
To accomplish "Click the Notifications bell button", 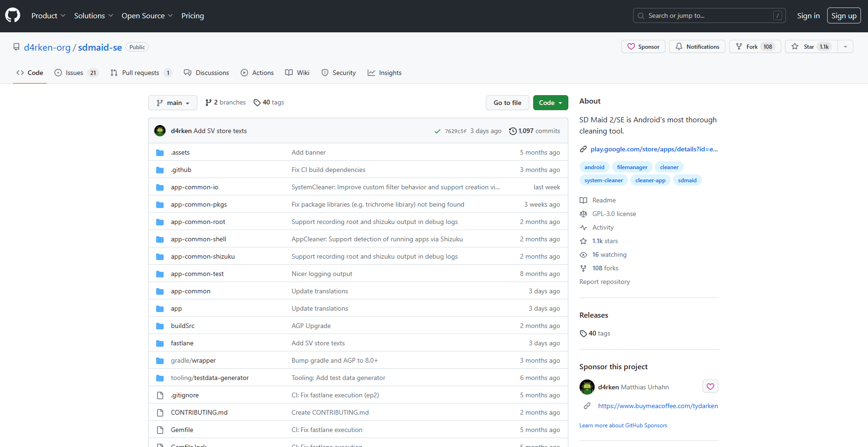I will coord(697,47).
